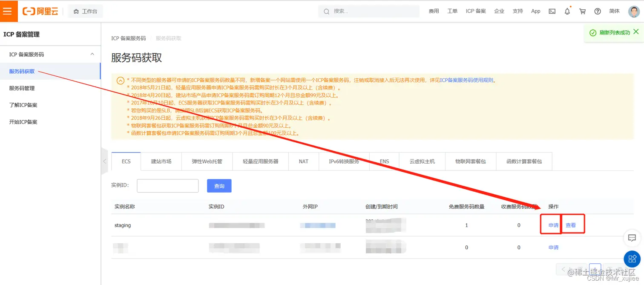Click the search magnifier in the search bar

pos(326,11)
